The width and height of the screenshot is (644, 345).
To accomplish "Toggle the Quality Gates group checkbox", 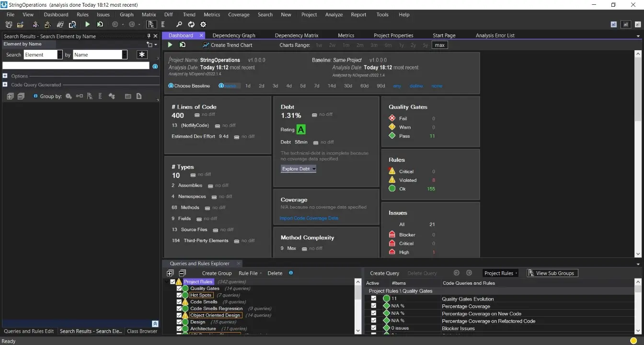I will pos(179,289).
